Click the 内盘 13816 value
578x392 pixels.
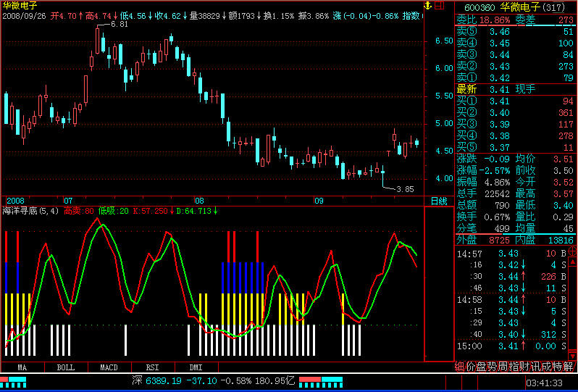(x=561, y=241)
